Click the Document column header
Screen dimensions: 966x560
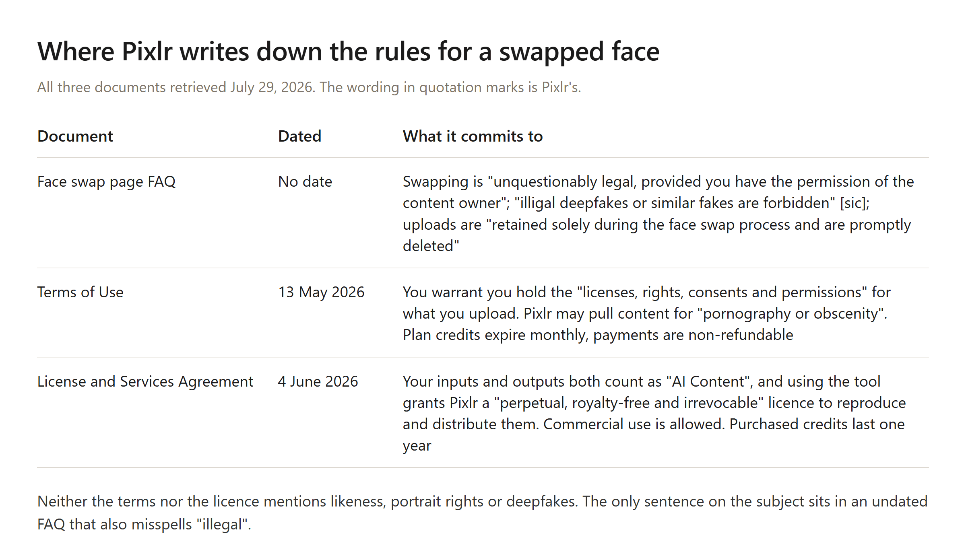(75, 136)
